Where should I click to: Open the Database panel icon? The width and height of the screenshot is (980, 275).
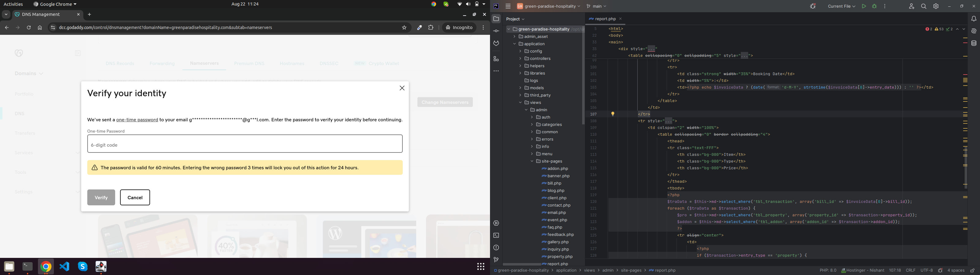click(974, 44)
